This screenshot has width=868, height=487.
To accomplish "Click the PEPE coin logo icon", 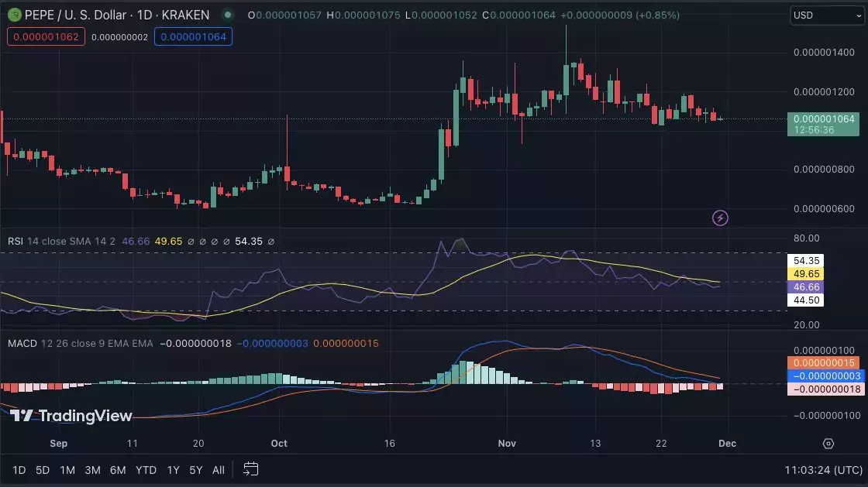I will 15,15.
